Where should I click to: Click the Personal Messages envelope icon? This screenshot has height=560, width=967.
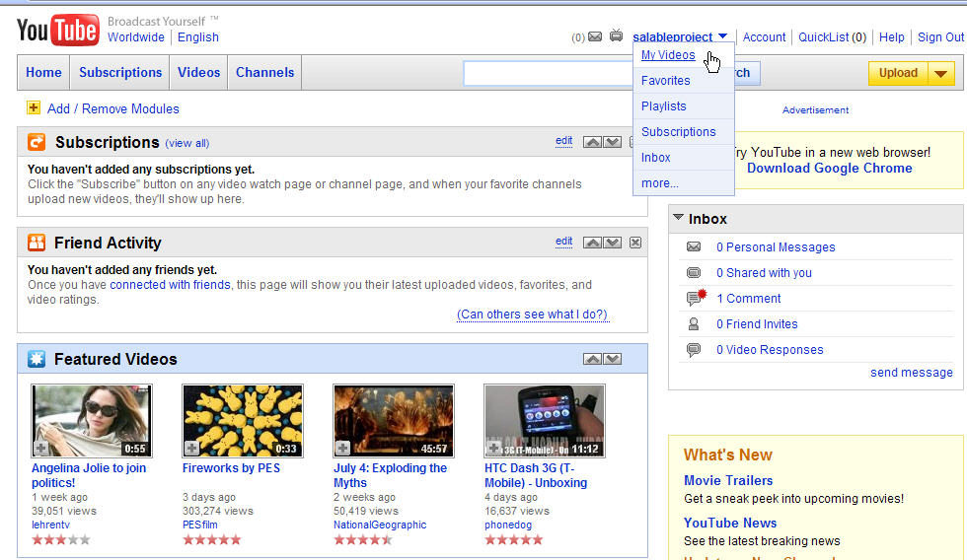point(693,247)
